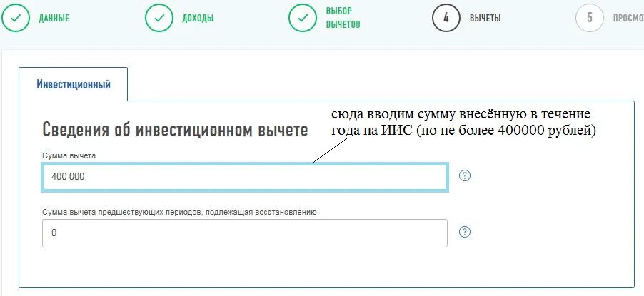
Task: Click the completed checkmark circle for Данные step
Action: [16, 18]
